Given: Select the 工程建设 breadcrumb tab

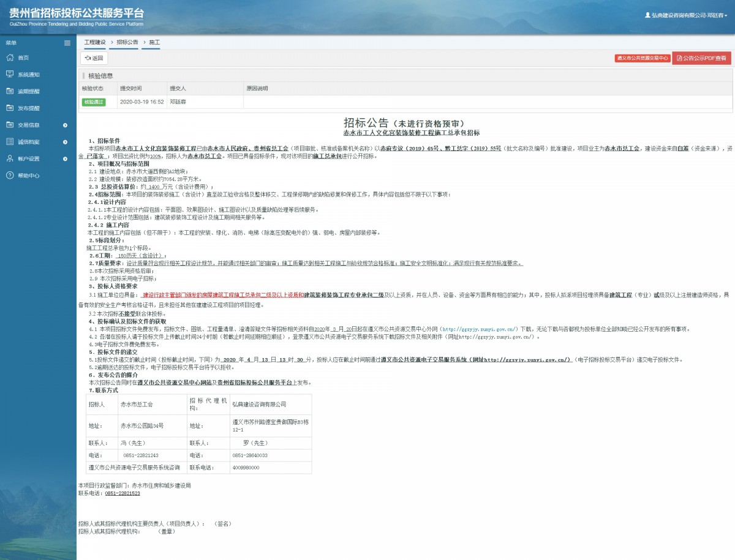Looking at the screenshot, I should (95, 42).
